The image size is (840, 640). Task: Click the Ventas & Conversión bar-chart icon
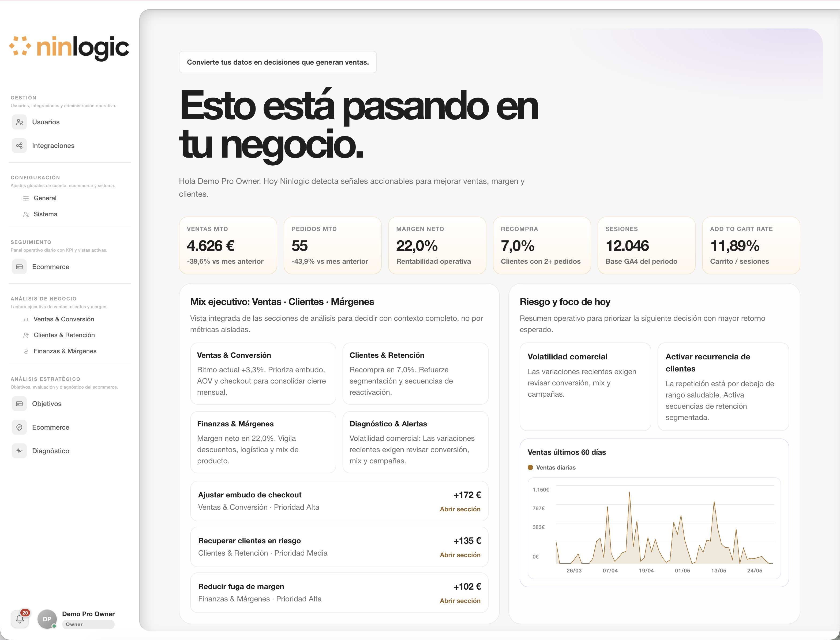26,319
